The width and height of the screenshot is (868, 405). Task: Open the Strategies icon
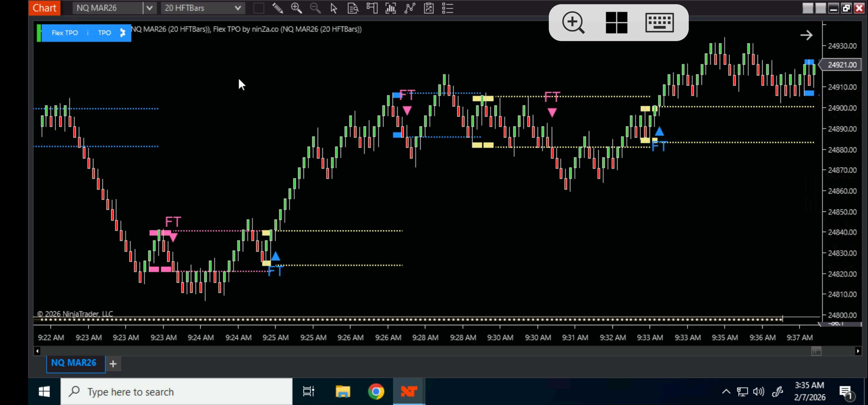(429, 8)
